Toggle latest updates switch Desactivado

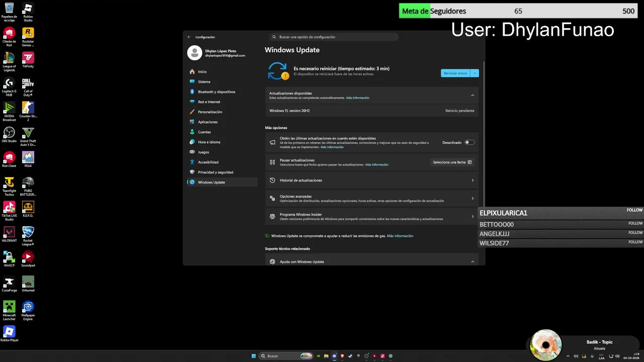[x=469, y=142]
